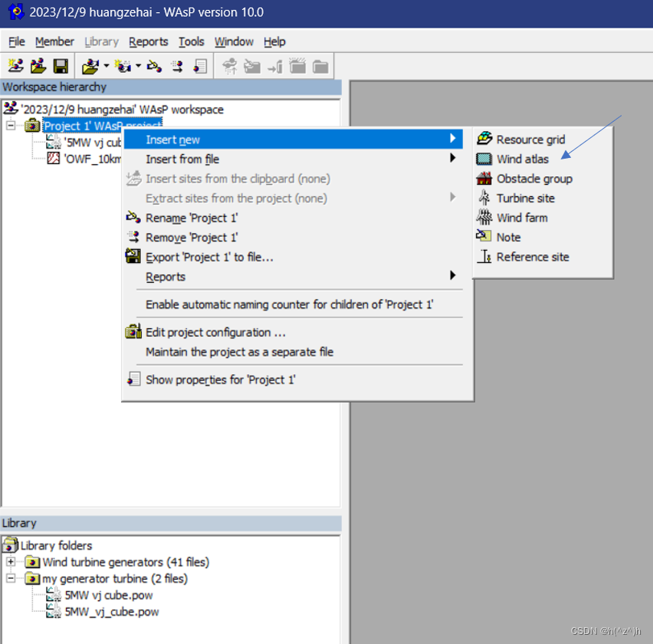The image size is (653, 644).
Task: Choose Note from the submenu
Action: [x=543, y=237]
